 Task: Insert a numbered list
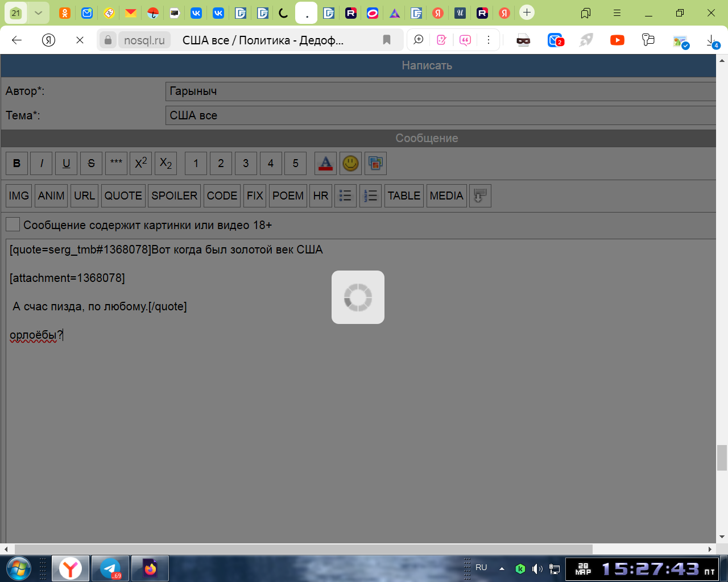point(370,196)
